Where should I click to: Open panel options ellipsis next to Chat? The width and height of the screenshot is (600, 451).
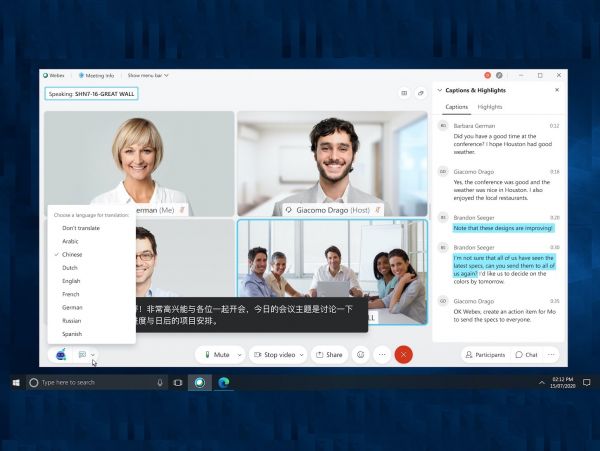[551, 355]
